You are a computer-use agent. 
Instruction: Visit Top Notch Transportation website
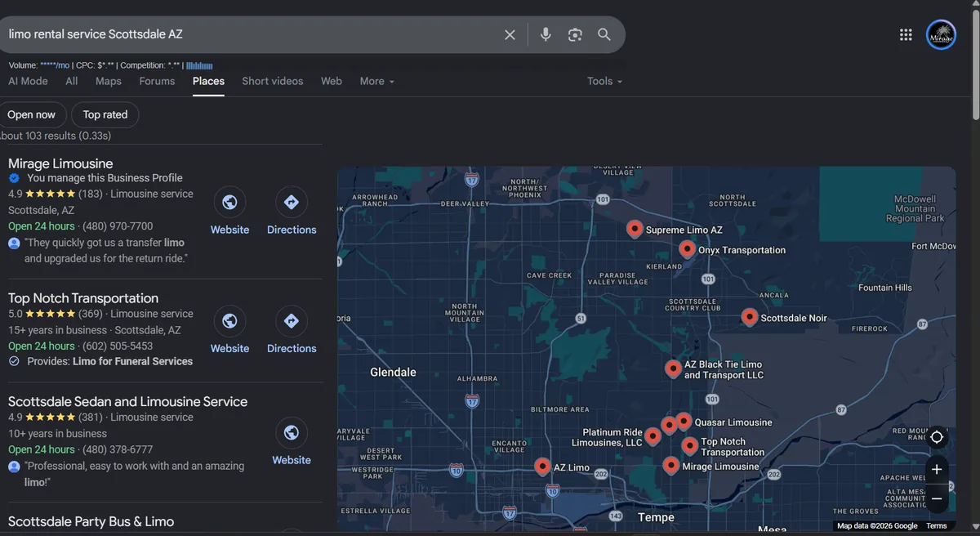230,330
